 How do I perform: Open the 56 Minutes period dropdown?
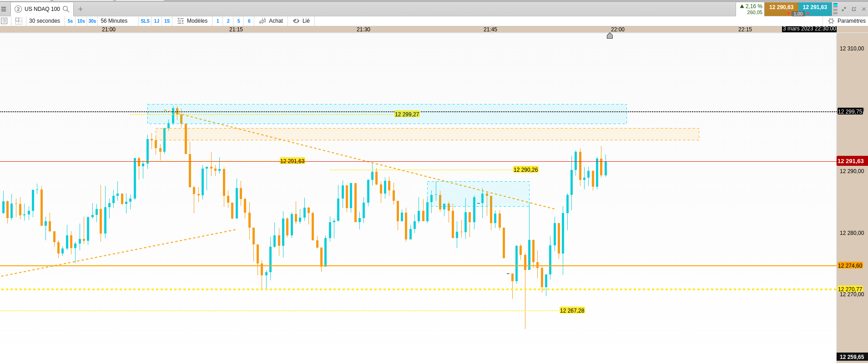[x=114, y=21]
